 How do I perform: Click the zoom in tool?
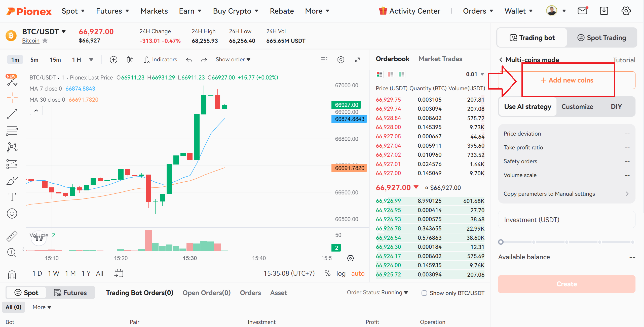click(12, 252)
